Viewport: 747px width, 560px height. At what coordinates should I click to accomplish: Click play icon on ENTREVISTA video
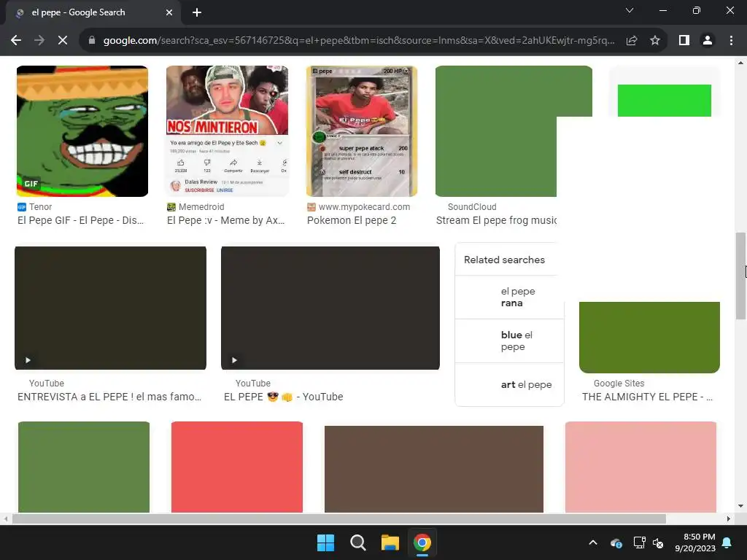point(28,360)
